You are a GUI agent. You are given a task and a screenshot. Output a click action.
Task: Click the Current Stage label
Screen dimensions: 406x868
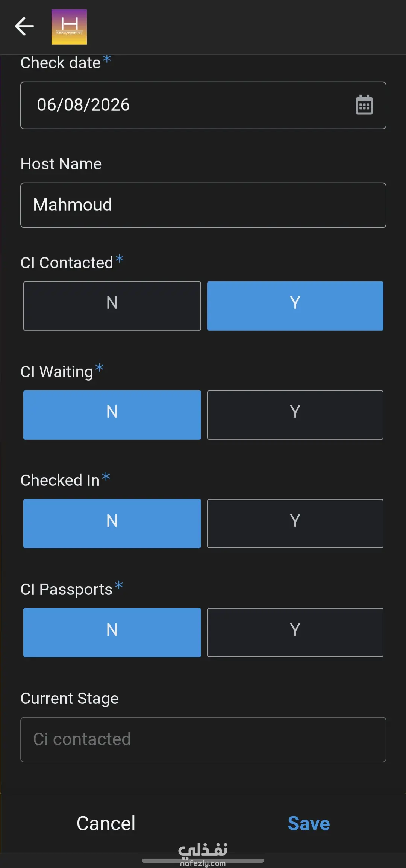[70, 699]
